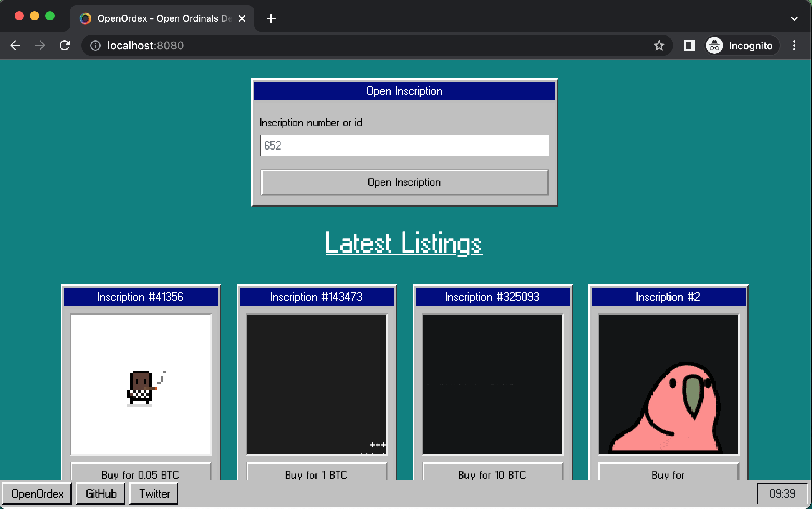Click the Open Inscription button

[x=404, y=182]
